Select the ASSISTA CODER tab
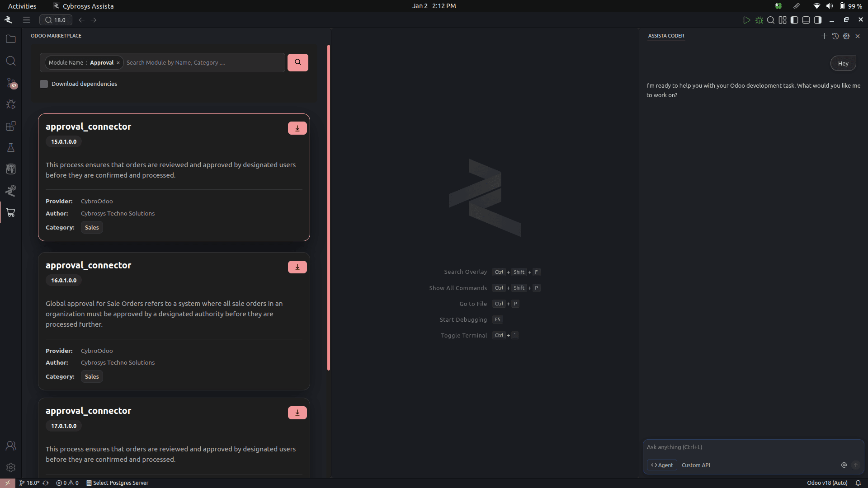This screenshot has width=868, height=488. coord(666,36)
